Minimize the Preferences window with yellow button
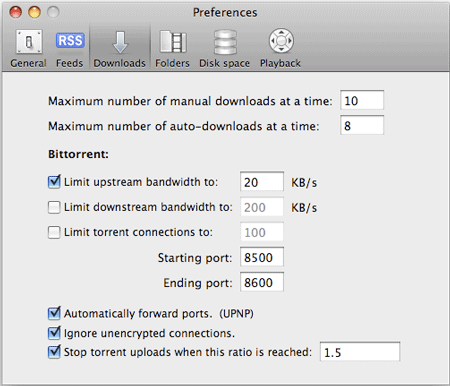 (34, 12)
